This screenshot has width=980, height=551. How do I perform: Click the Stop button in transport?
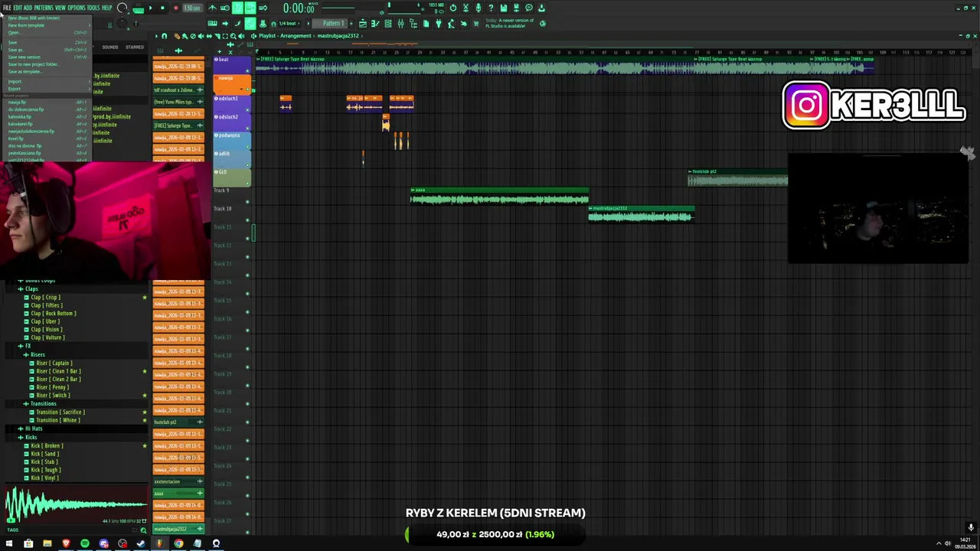(x=162, y=8)
